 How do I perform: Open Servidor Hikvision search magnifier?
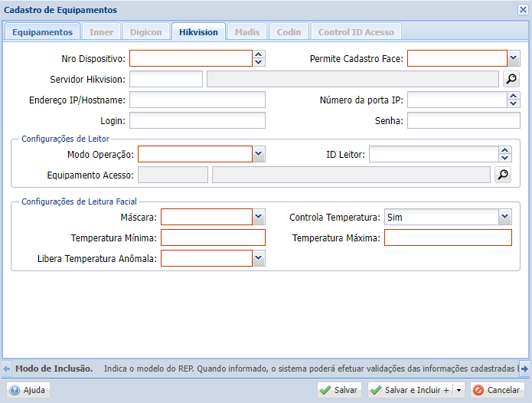[511, 79]
